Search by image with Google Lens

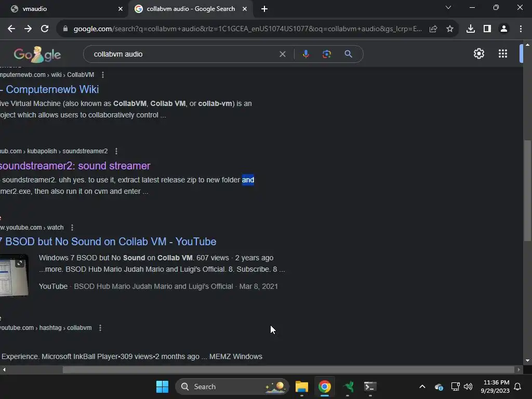[327, 54]
